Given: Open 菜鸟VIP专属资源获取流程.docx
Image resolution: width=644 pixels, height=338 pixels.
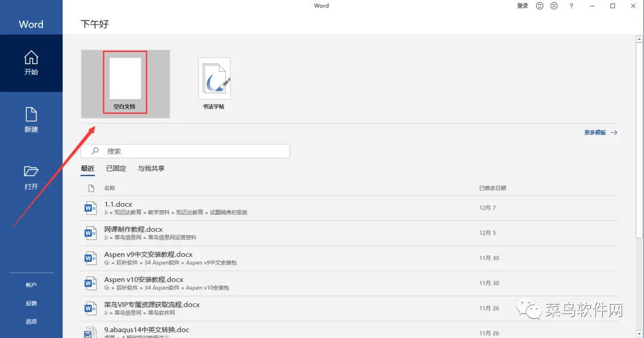Looking at the screenshot, I should pos(349,308).
